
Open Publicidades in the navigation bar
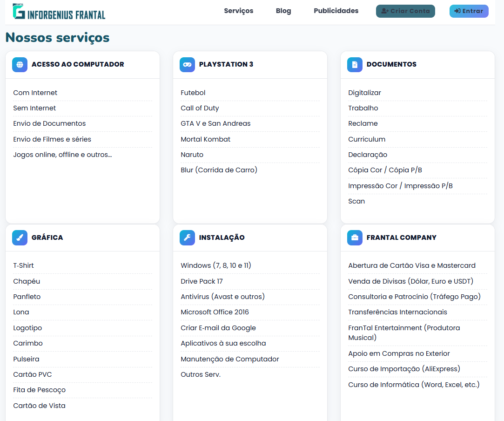(x=336, y=11)
